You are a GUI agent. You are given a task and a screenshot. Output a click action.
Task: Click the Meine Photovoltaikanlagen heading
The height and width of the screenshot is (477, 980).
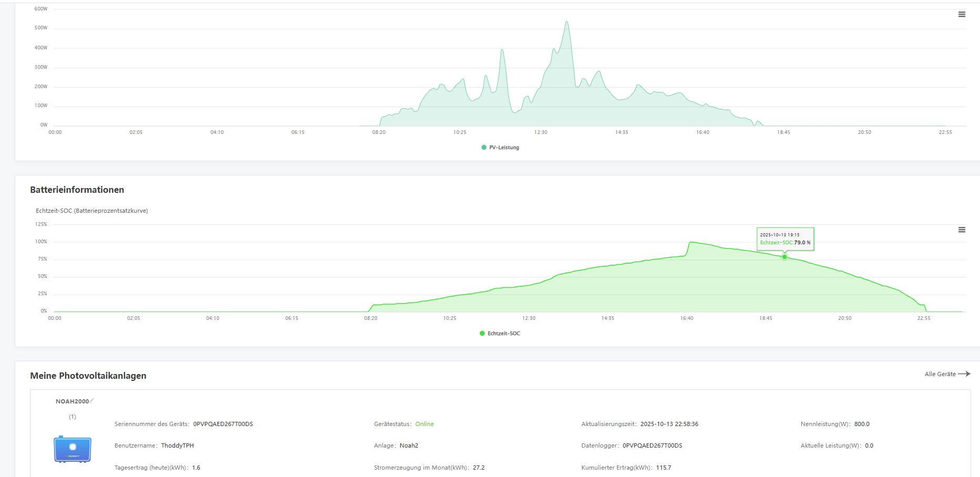(88, 376)
